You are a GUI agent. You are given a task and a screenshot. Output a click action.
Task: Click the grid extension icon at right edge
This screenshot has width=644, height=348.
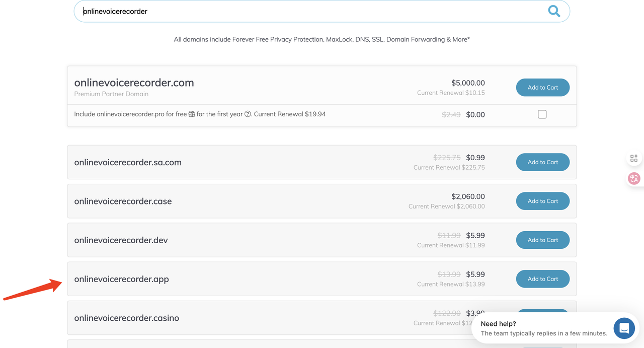pyautogui.click(x=634, y=158)
